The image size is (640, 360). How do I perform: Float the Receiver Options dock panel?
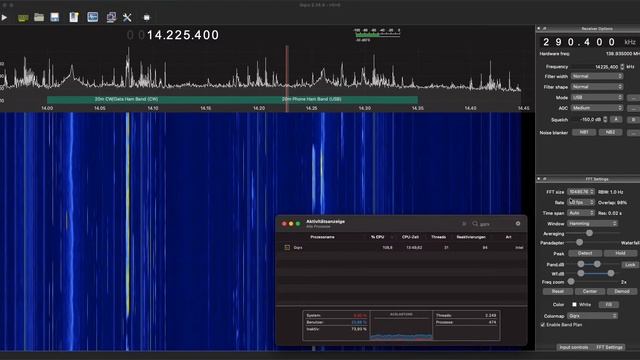pos(544,29)
